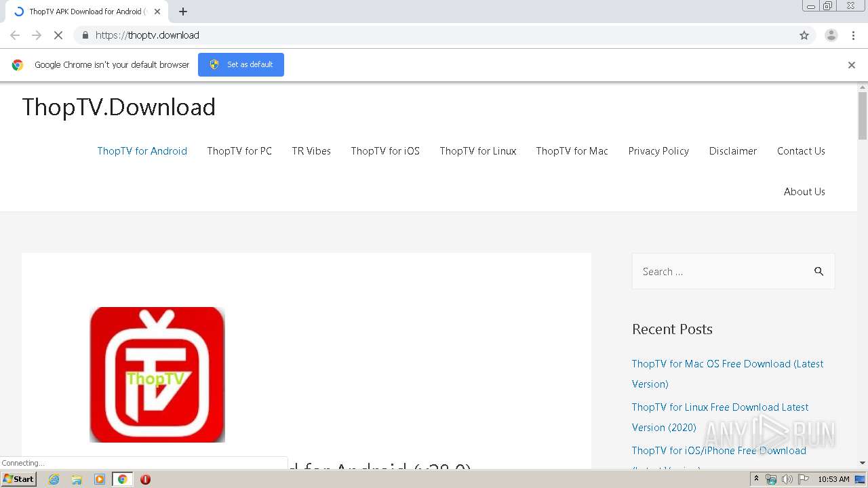Open ThopTV for PC menu item
This screenshot has width=868, height=488.
pos(239,151)
